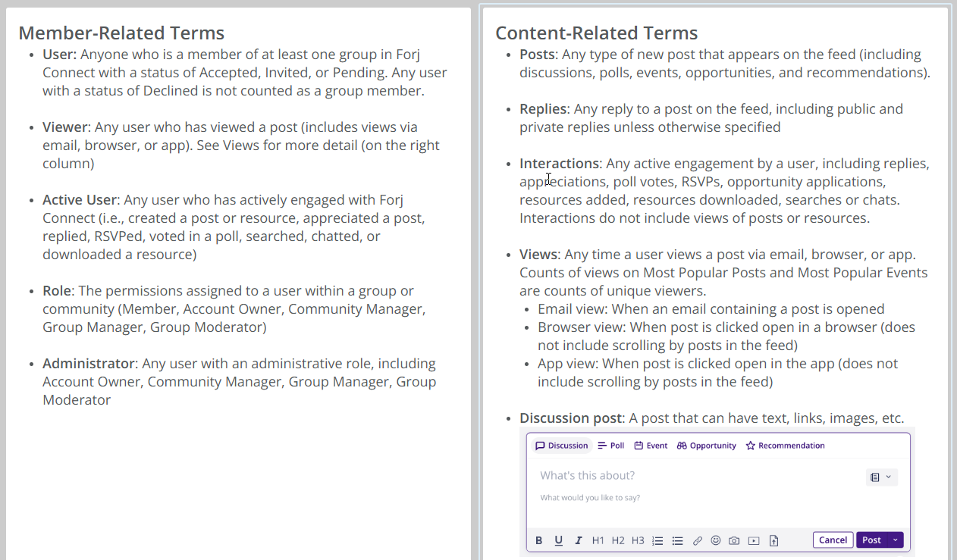Click the bold "Active User" term
957x560 pixels.
(x=80, y=200)
